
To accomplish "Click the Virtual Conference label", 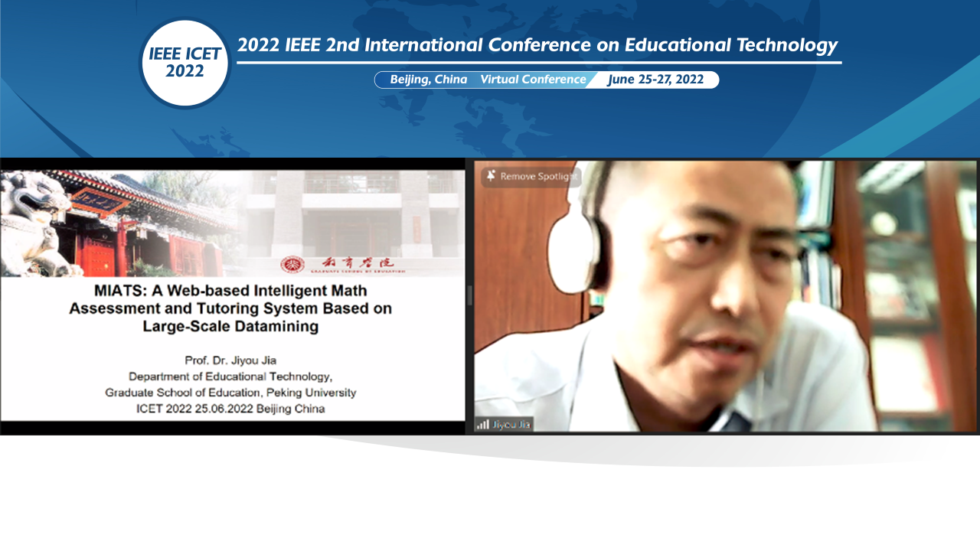I will coord(533,80).
